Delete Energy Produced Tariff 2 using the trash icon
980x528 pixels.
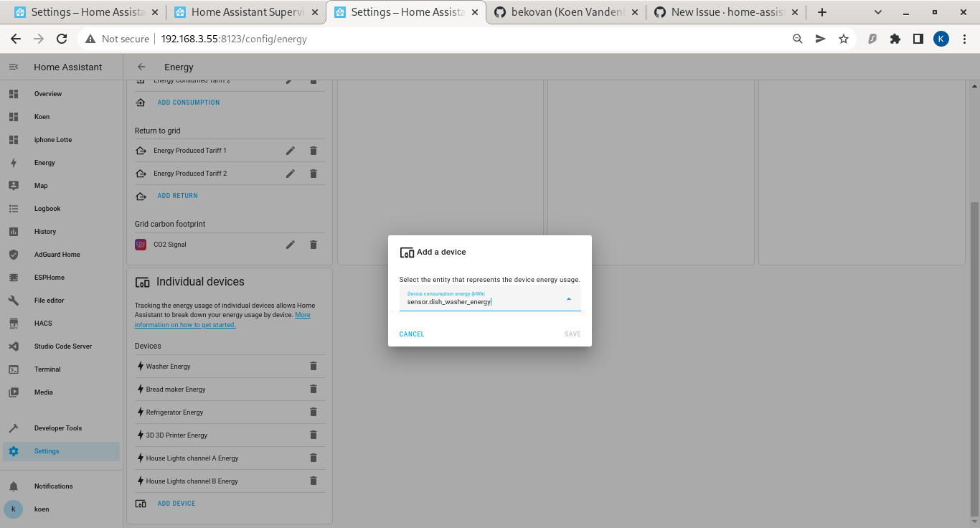pos(314,173)
